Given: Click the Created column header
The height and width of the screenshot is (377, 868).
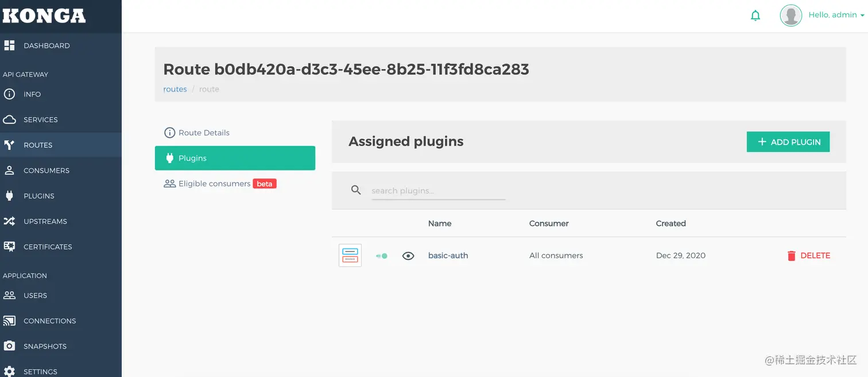Looking at the screenshot, I should click(671, 223).
